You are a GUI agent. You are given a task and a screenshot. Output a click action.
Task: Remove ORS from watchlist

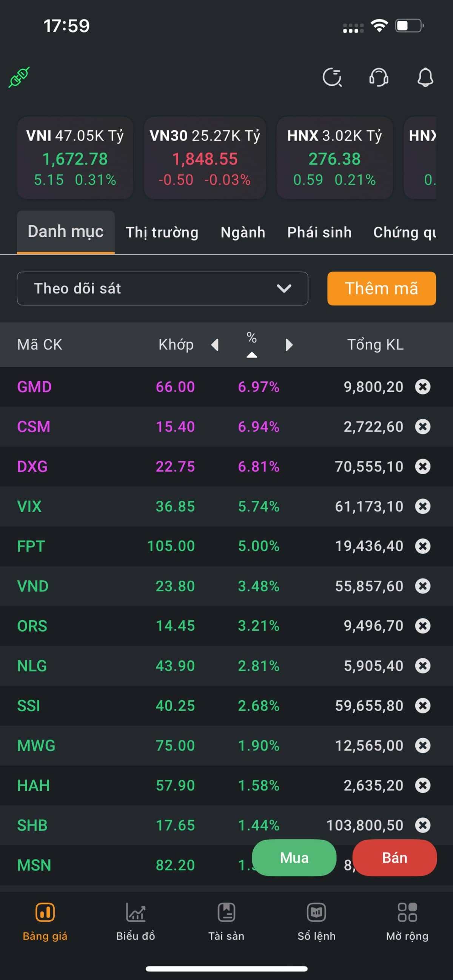[422, 626]
